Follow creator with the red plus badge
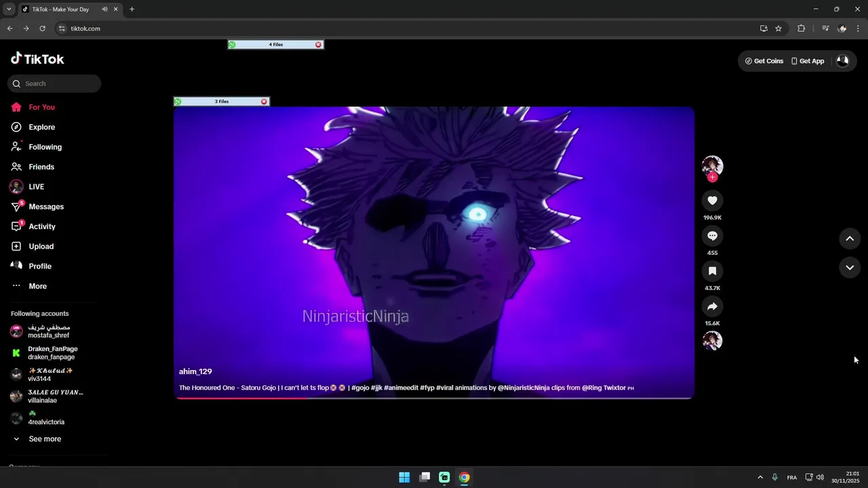The height and width of the screenshot is (488, 868). 712,178
